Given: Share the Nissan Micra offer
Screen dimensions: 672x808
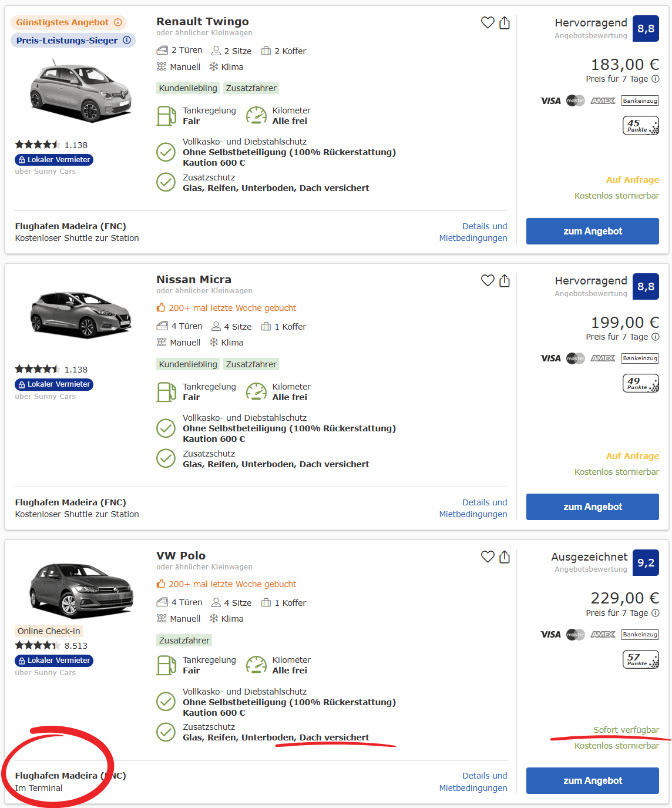Looking at the screenshot, I should [505, 281].
